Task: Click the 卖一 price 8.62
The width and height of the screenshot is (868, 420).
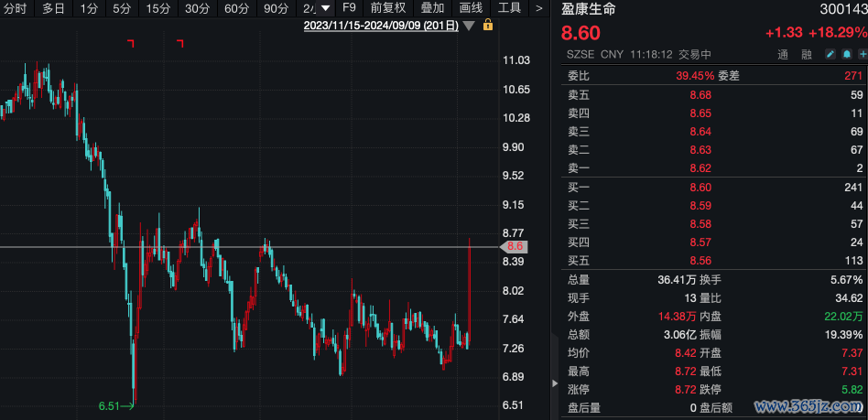Action: click(x=700, y=168)
